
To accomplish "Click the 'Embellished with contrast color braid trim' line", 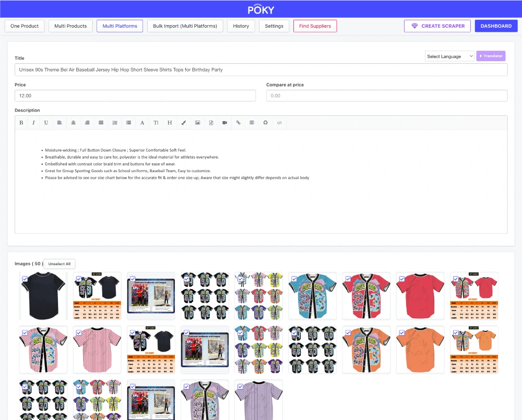I will [x=110, y=164].
